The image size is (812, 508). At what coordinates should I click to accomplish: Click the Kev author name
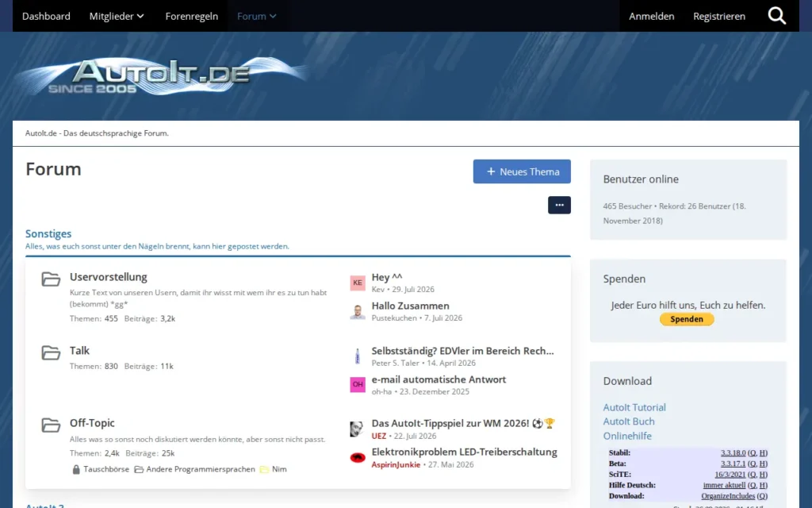tap(378, 289)
